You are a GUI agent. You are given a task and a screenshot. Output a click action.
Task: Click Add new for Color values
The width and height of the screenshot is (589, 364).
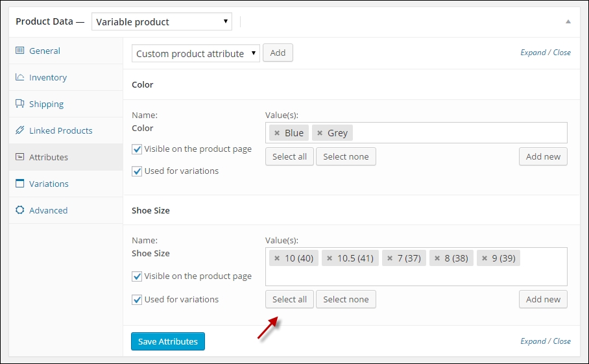click(543, 156)
